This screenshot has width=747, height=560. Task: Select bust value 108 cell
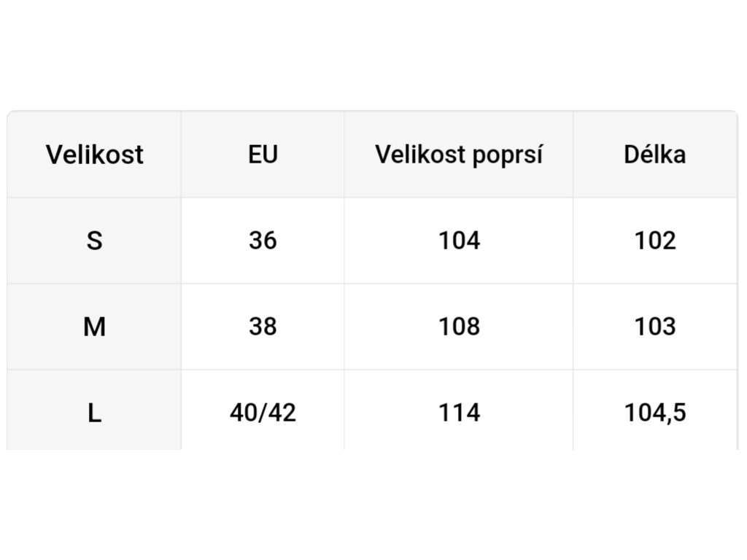[459, 327]
